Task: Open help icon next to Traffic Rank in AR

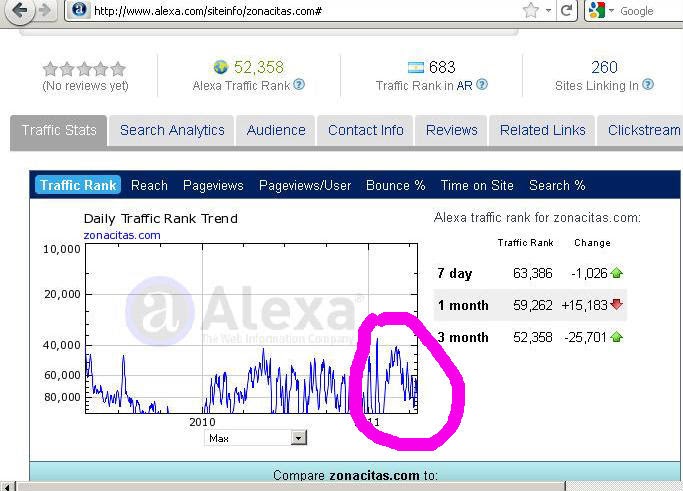Action: coord(482,85)
